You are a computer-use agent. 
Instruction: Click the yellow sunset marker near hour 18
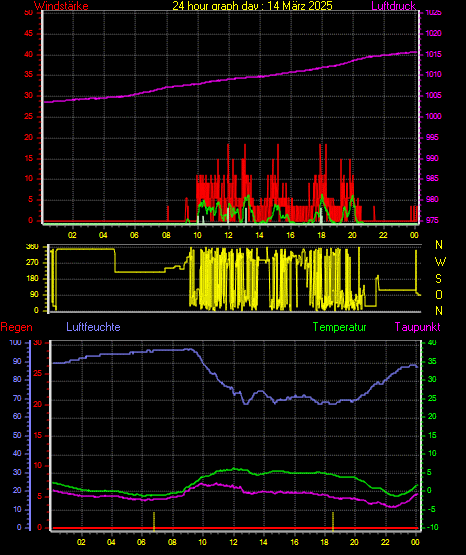click(x=333, y=521)
